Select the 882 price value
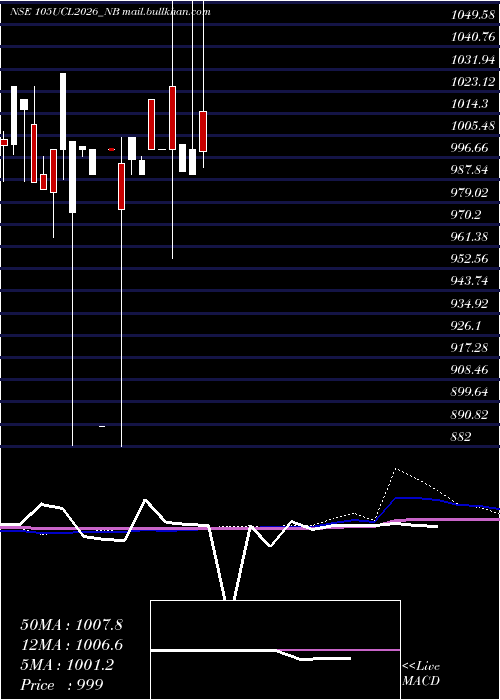This screenshot has width=500, height=700. pos(461,437)
